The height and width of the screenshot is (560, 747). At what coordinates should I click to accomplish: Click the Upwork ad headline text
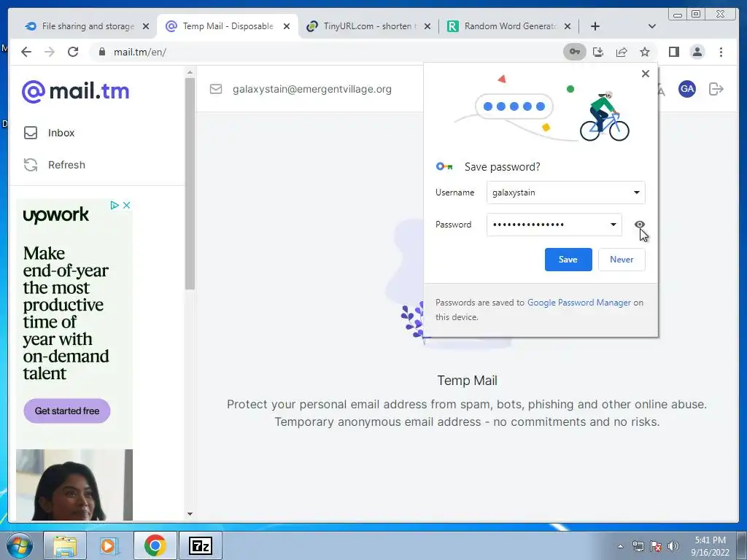(x=66, y=313)
